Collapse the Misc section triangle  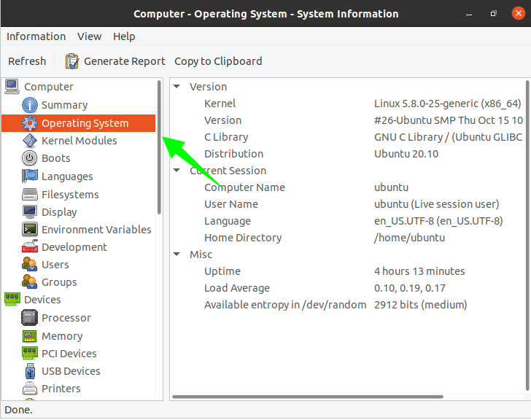(x=177, y=254)
